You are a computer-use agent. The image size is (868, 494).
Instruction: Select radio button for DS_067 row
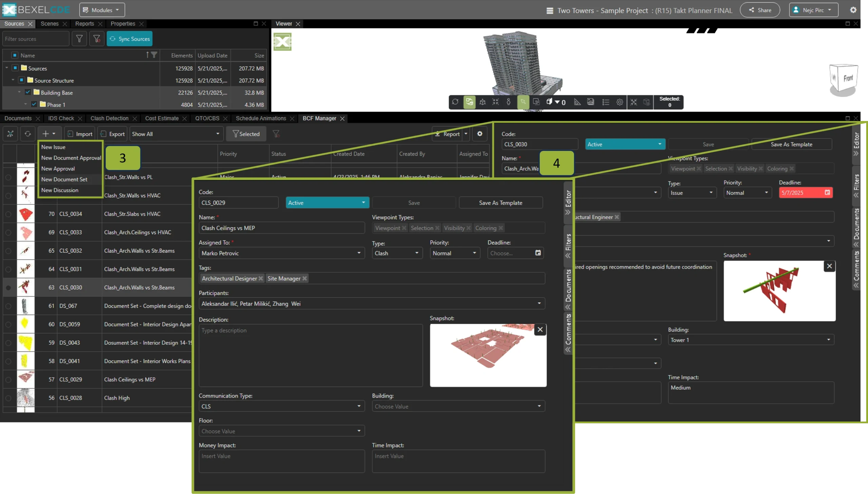click(x=8, y=306)
